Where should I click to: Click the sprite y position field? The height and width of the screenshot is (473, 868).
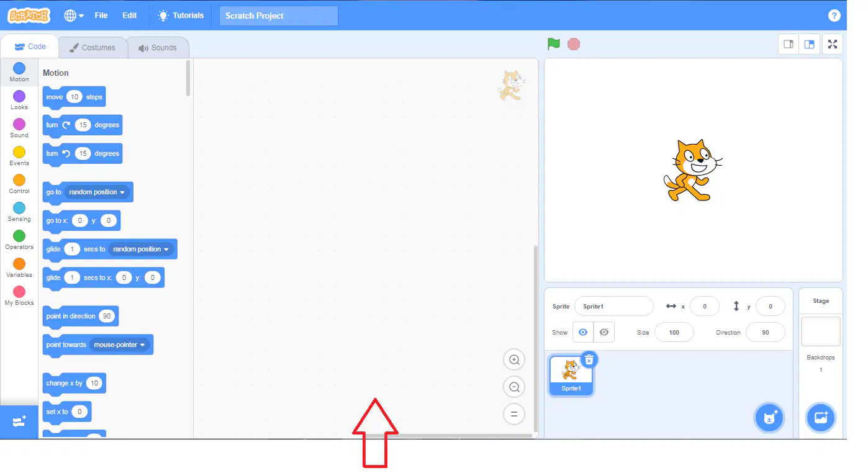click(x=771, y=307)
